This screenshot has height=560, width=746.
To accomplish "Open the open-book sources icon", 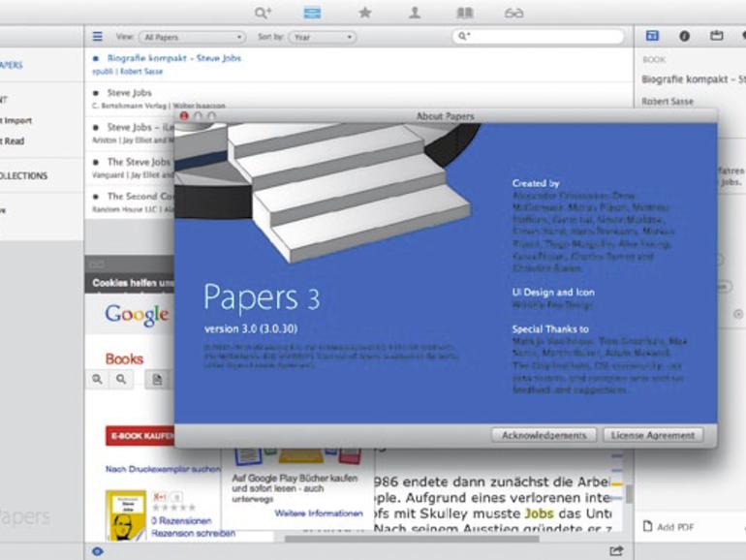I will (x=465, y=13).
